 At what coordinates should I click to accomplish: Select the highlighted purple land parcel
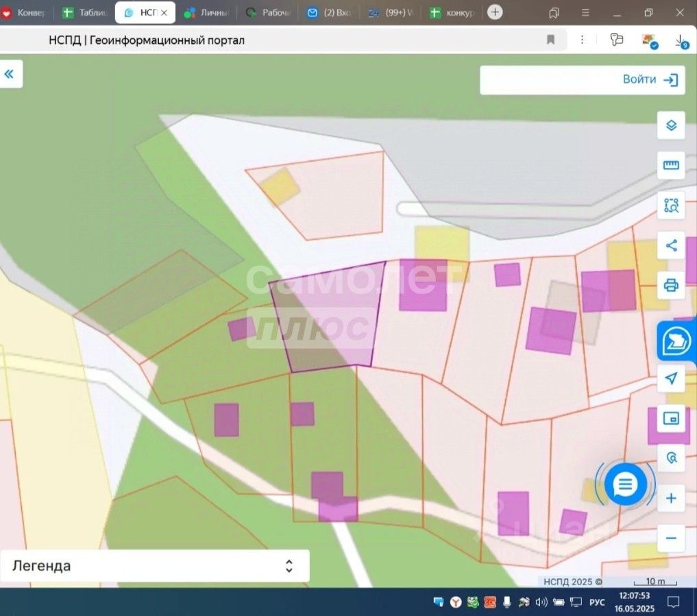coord(329,316)
